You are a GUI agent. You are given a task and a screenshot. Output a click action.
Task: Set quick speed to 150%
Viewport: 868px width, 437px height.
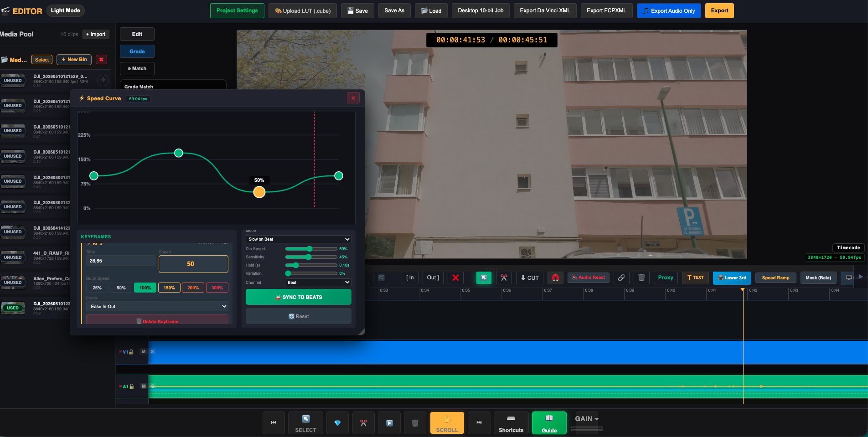click(169, 288)
